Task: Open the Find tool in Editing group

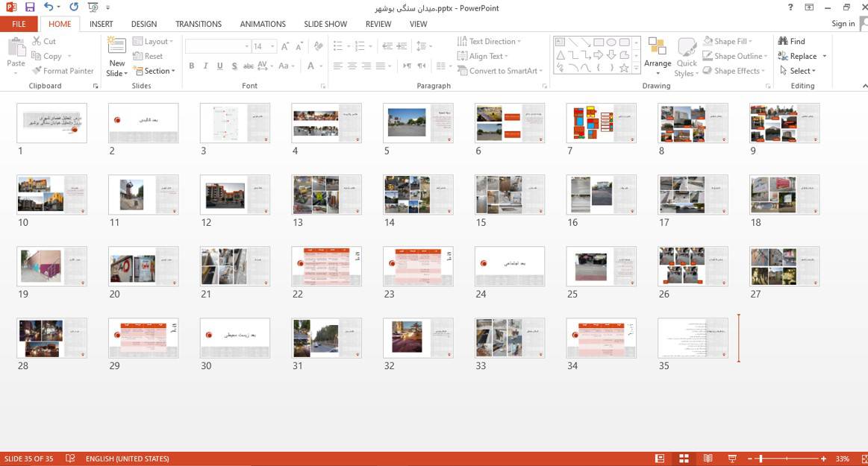Action: [791, 41]
